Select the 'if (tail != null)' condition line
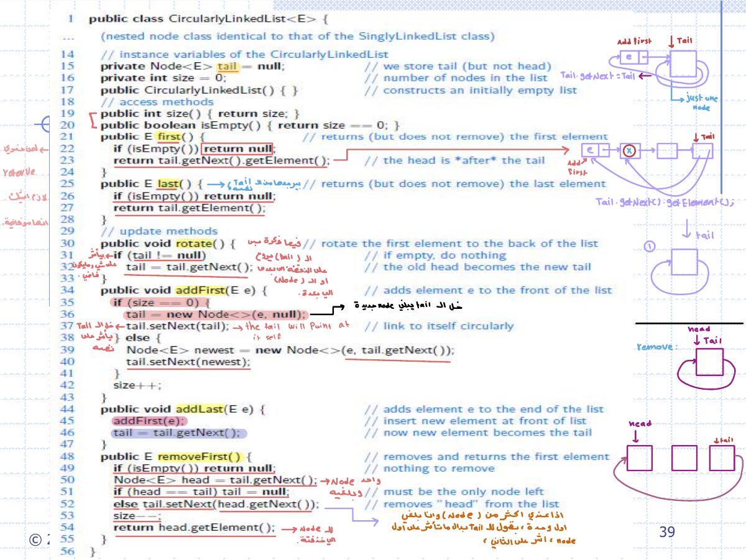 pos(160,255)
